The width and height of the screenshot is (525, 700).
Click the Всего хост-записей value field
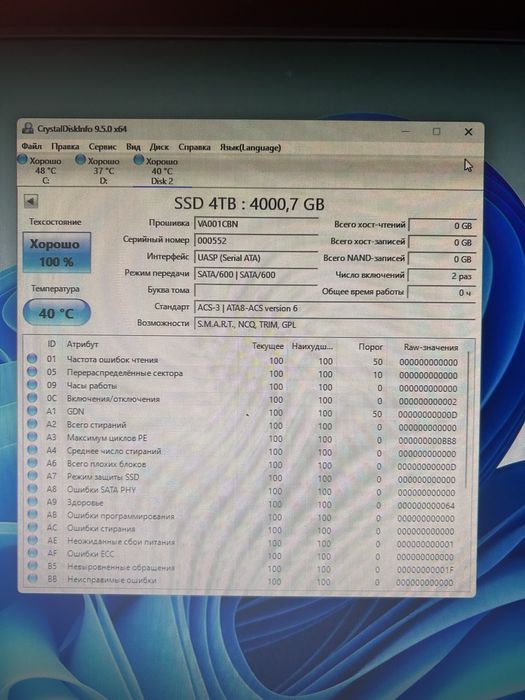442,242
